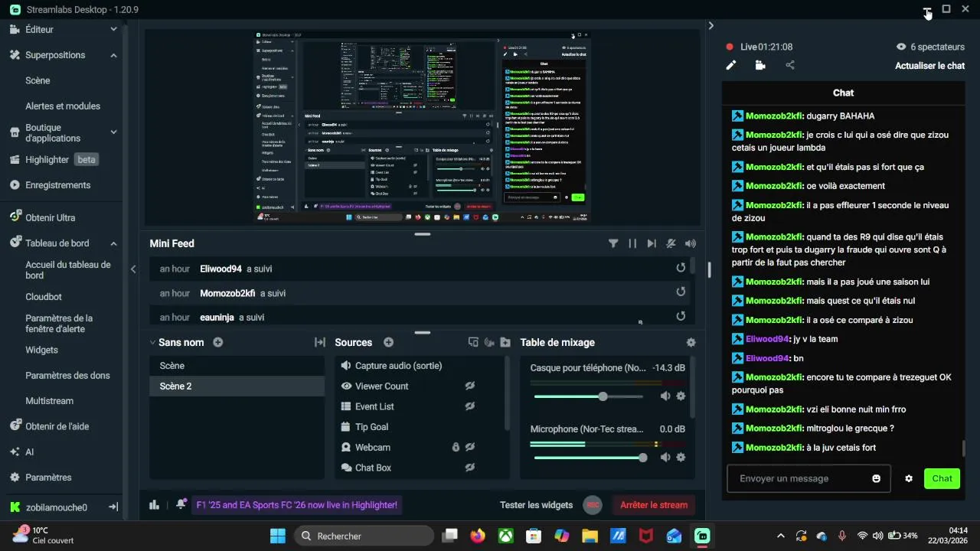Click the REC recording button
This screenshot has height=551, width=980.
point(592,505)
